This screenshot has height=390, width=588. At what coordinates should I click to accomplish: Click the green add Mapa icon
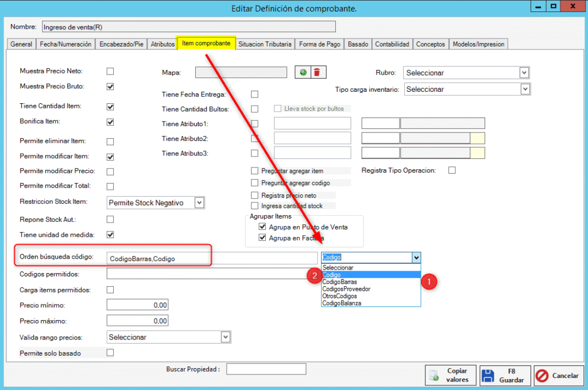(303, 72)
